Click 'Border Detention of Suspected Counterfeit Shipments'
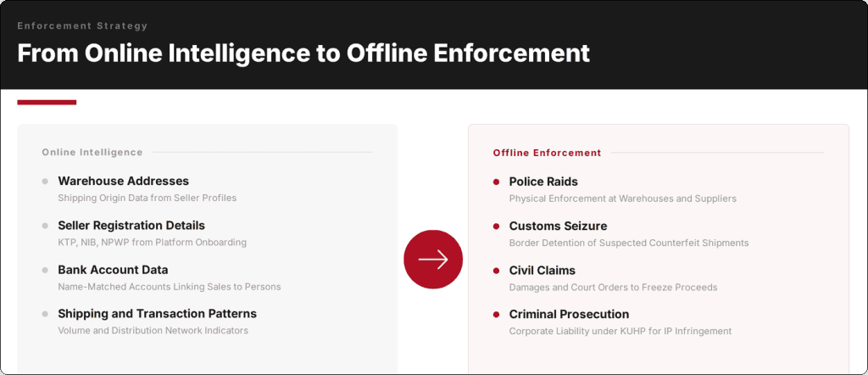Viewport: 868px width, 375px height. pos(629,243)
